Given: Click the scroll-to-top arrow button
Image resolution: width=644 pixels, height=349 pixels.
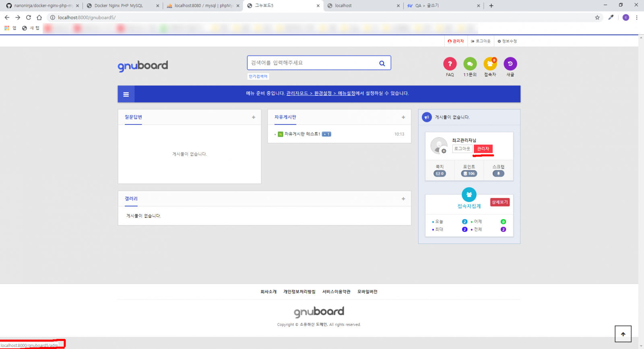Looking at the screenshot, I should [623, 334].
